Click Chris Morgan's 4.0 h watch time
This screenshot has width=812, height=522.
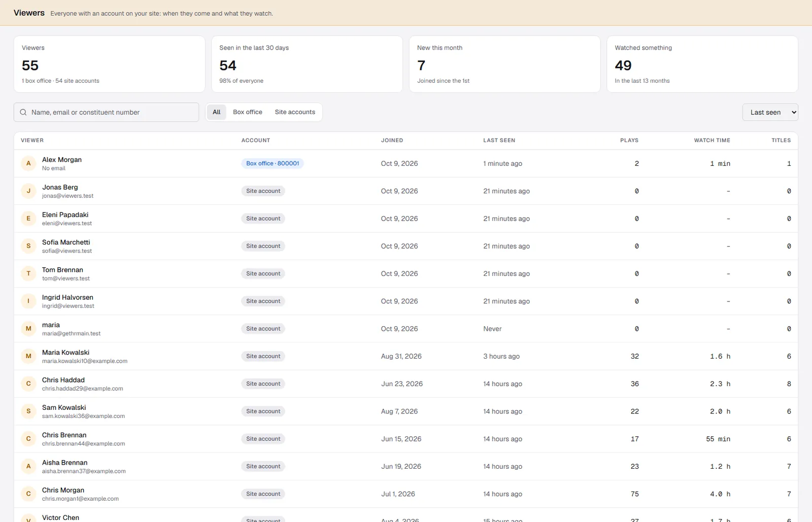[x=720, y=494]
